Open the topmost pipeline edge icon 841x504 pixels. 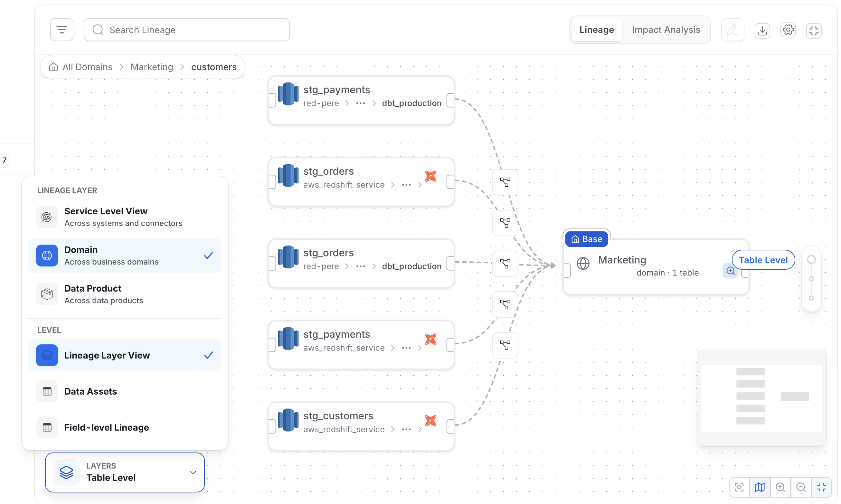[505, 182]
